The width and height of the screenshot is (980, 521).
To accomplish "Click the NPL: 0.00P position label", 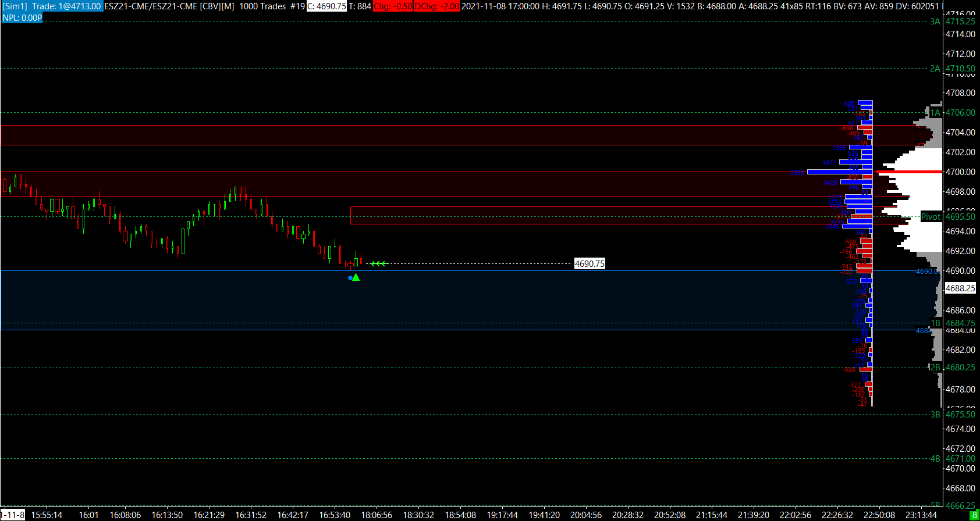I will coord(22,17).
